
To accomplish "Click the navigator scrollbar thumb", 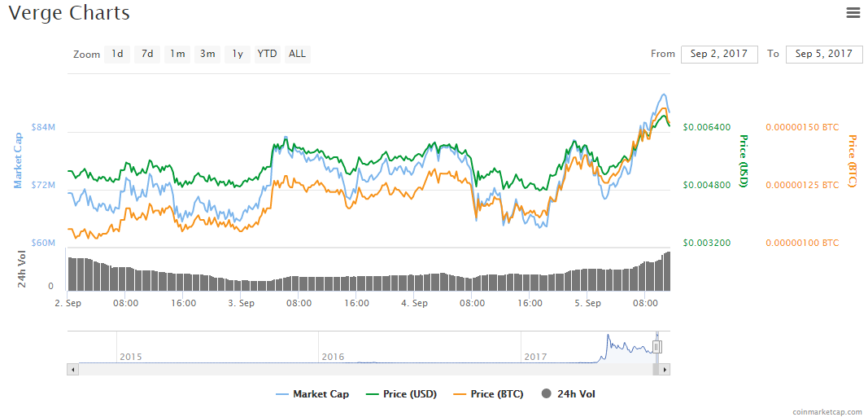I will 656,369.
